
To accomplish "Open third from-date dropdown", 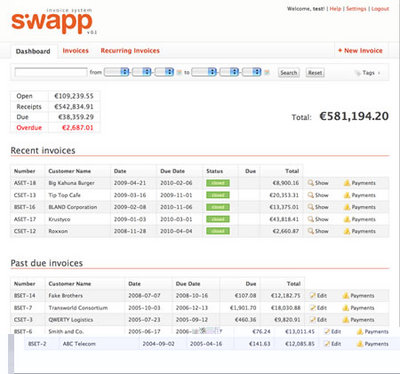I will tap(164, 72).
